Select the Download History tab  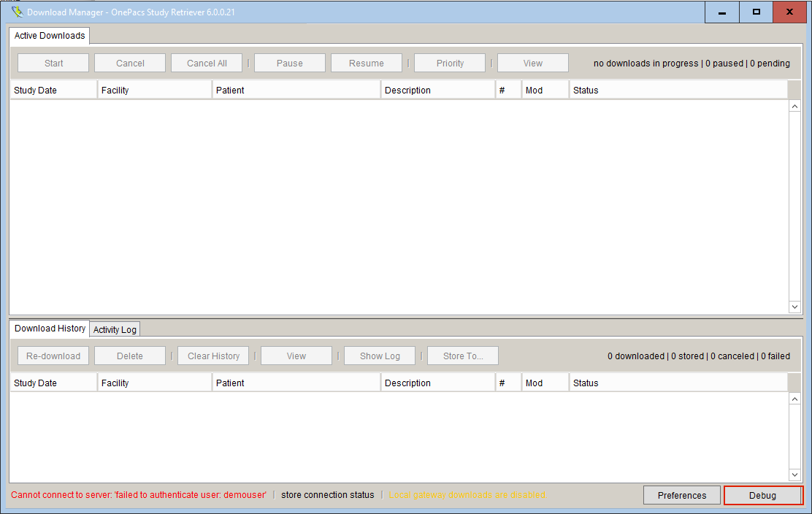pyautogui.click(x=50, y=328)
